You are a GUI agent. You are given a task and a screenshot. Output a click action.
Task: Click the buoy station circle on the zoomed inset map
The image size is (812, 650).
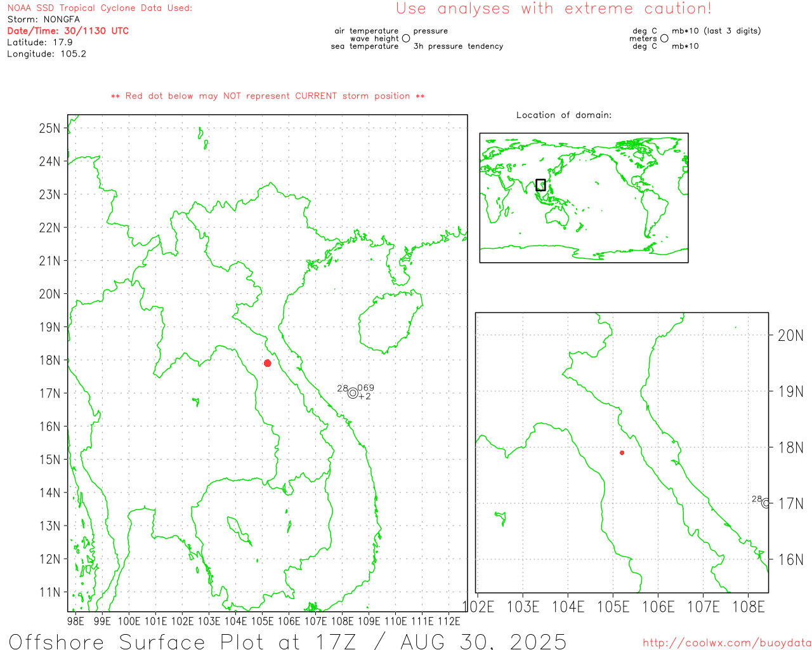point(766,503)
